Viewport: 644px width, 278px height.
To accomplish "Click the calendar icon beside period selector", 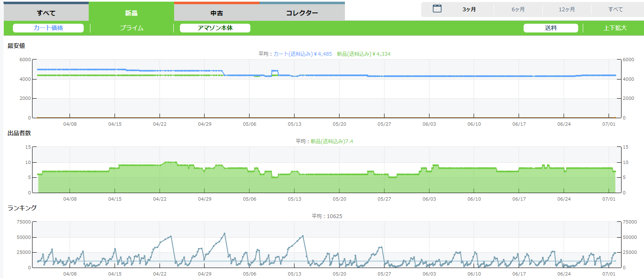I will [437, 8].
